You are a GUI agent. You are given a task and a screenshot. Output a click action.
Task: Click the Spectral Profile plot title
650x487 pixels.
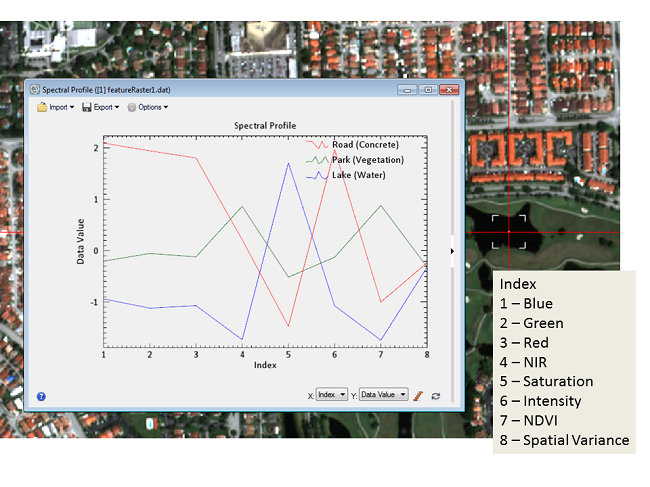pos(264,127)
